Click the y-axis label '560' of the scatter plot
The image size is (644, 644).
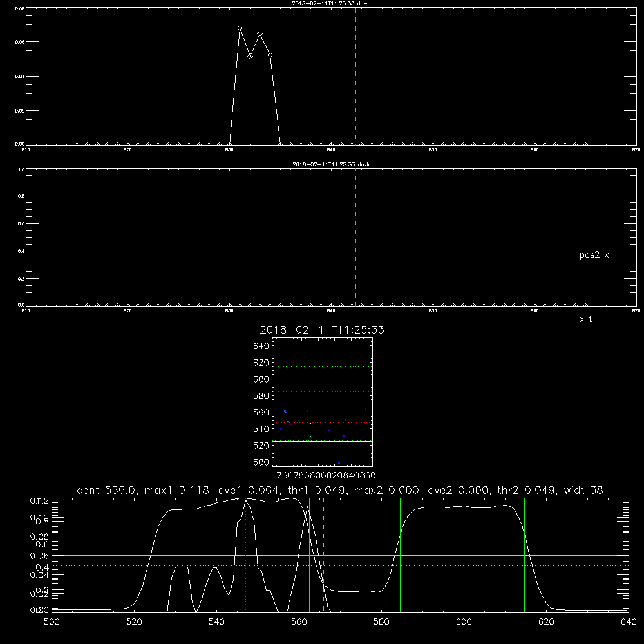pyautogui.click(x=261, y=412)
